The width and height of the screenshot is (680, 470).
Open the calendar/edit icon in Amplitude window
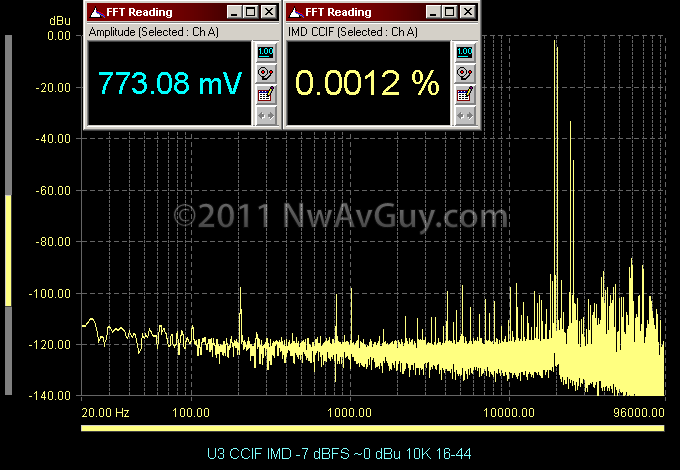point(266,95)
